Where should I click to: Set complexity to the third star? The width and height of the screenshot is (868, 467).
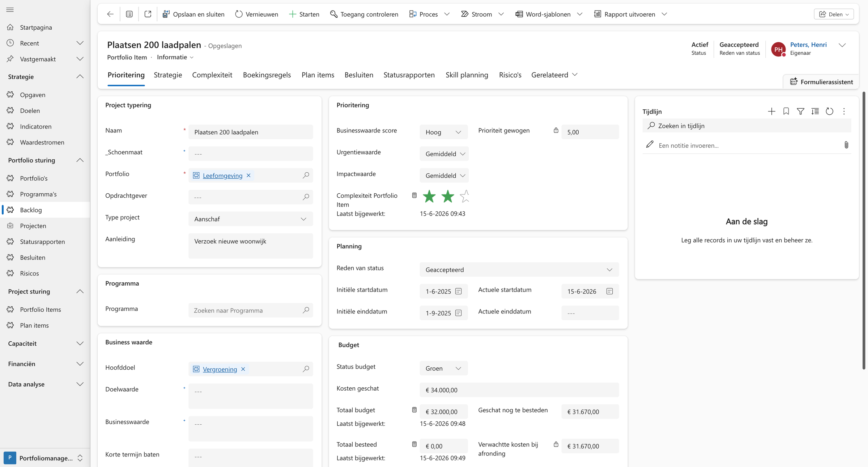(465, 196)
